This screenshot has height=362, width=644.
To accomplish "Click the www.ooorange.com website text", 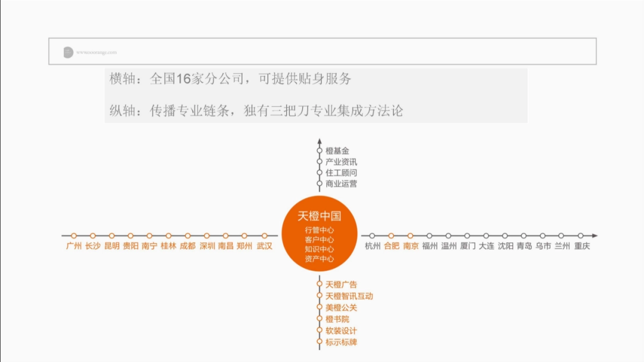I will click(x=97, y=52).
